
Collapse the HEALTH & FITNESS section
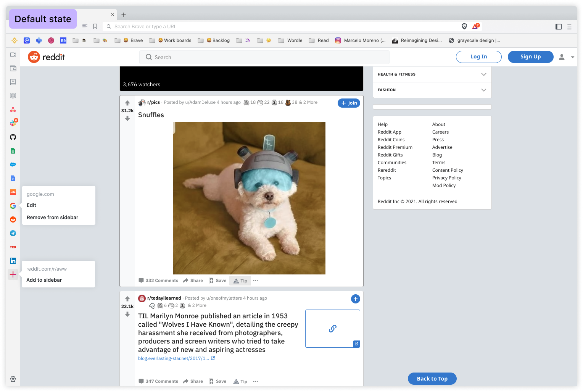[484, 74]
